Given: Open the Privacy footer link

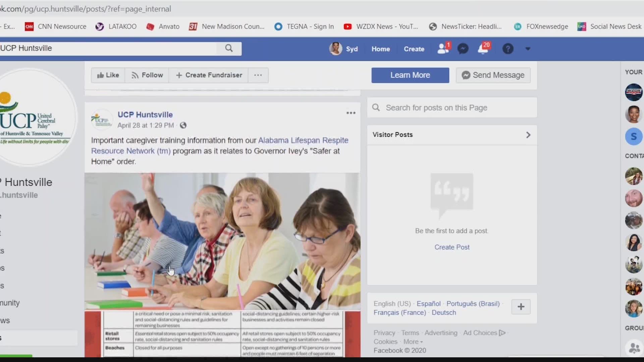Looking at the screenshot, I should 384,333.
